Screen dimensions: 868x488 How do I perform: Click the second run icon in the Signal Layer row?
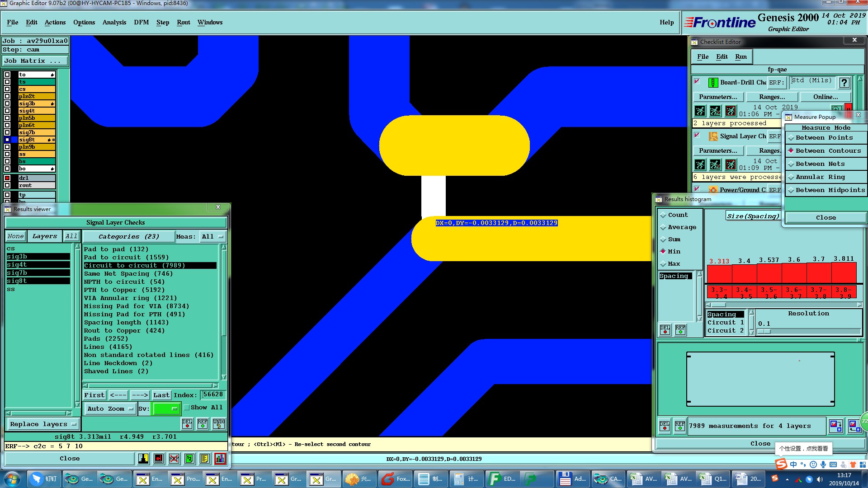pos(715,164)
